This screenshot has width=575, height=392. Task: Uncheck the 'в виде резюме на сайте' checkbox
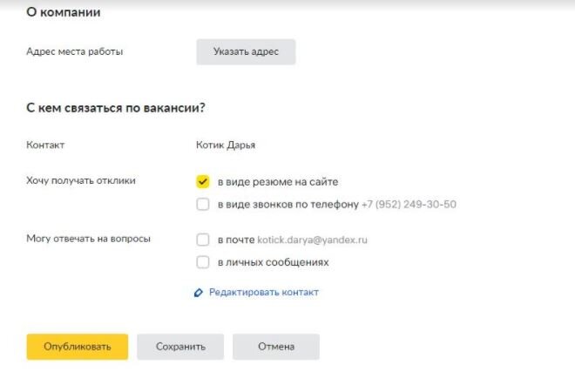203,181
